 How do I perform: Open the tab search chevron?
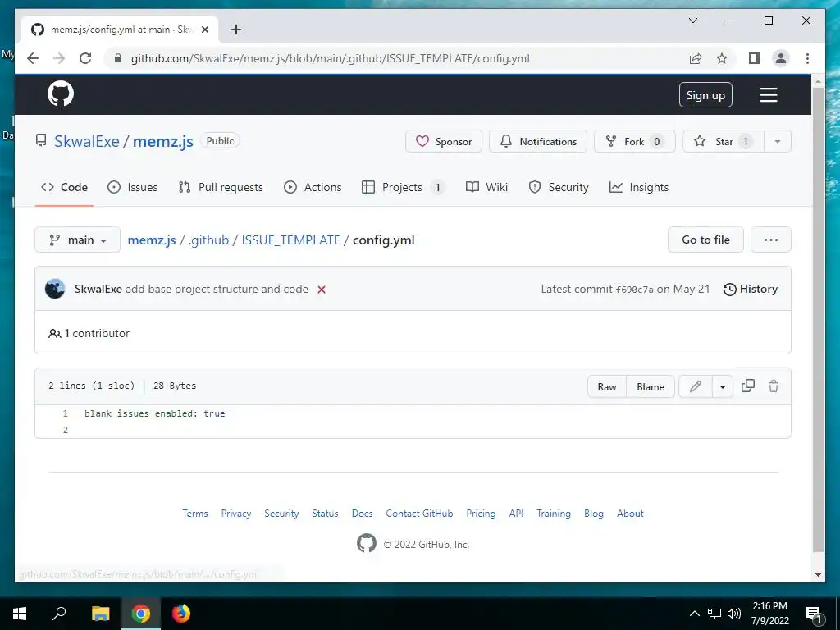pyautogui.click(x=692, y=21)
